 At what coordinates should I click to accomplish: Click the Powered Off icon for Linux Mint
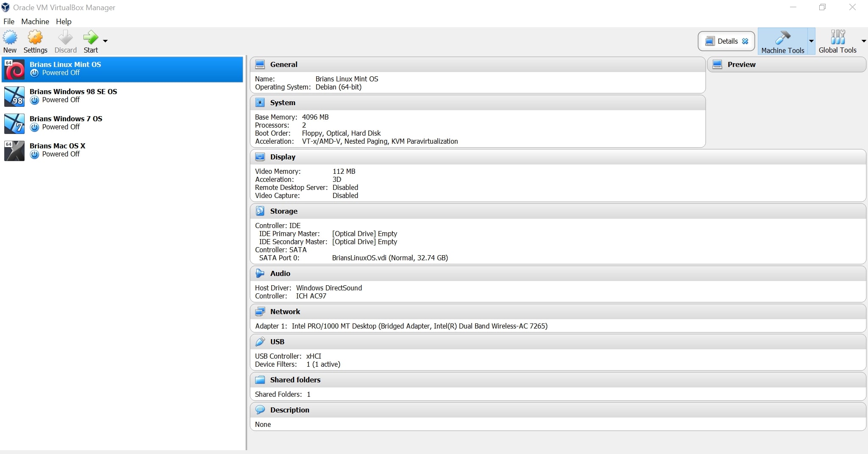35,73
